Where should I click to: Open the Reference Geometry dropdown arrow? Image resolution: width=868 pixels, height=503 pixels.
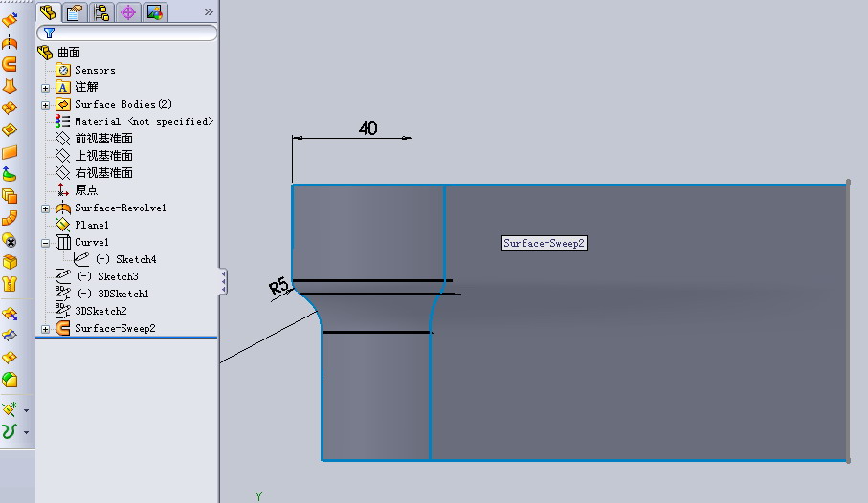[26, 410]
